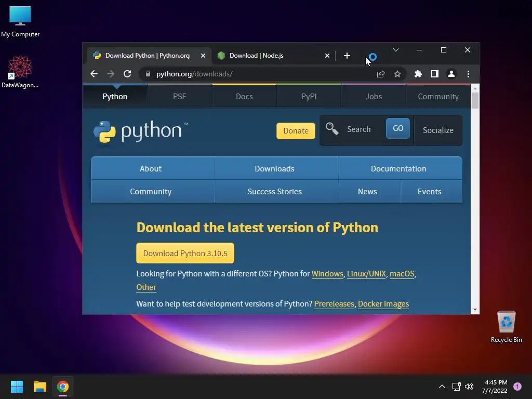Click the vertical scrollbar thumb
This screenshot has height=399, width=532.
tap(475, 100)
